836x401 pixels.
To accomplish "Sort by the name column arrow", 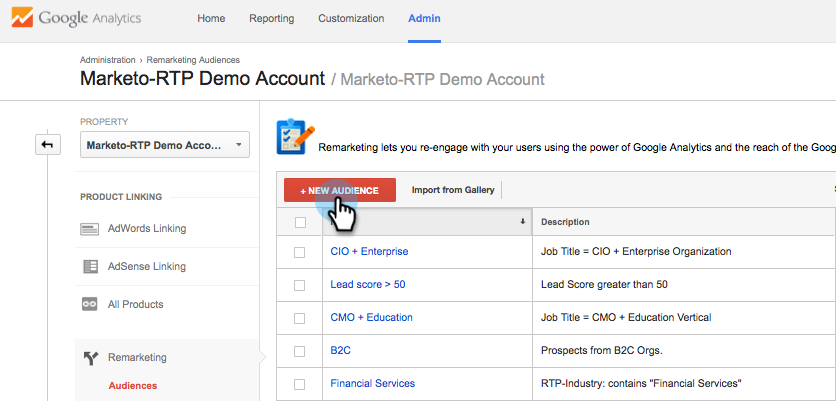I will pyautogui.click(x=522, y=222).
